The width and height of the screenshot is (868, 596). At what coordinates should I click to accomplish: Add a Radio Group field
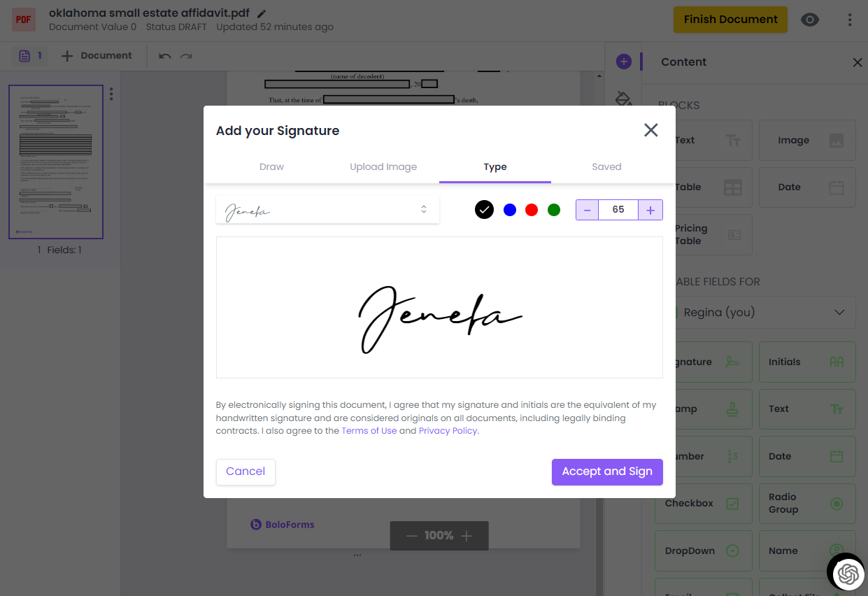(806, 503)
